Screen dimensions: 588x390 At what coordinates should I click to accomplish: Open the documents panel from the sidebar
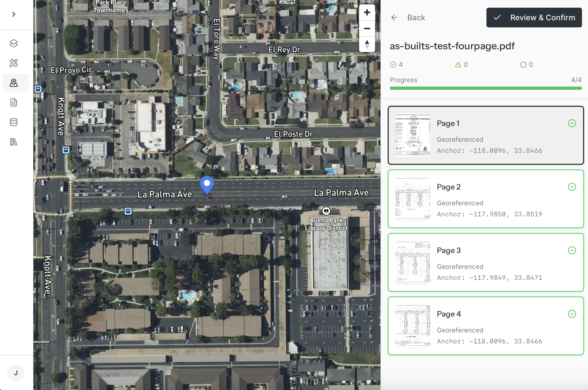click(13, 102)
